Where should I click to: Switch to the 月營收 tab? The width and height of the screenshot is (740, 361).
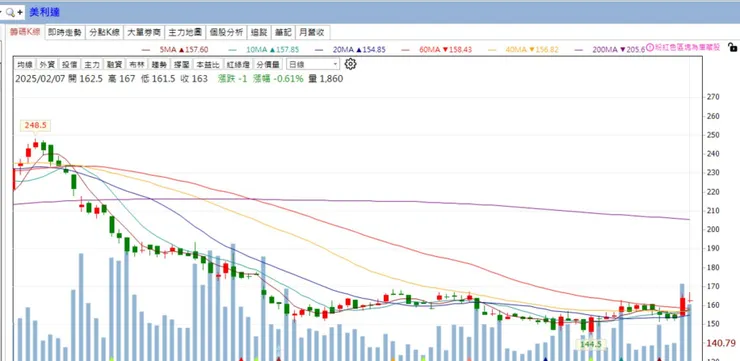point(312,33)
